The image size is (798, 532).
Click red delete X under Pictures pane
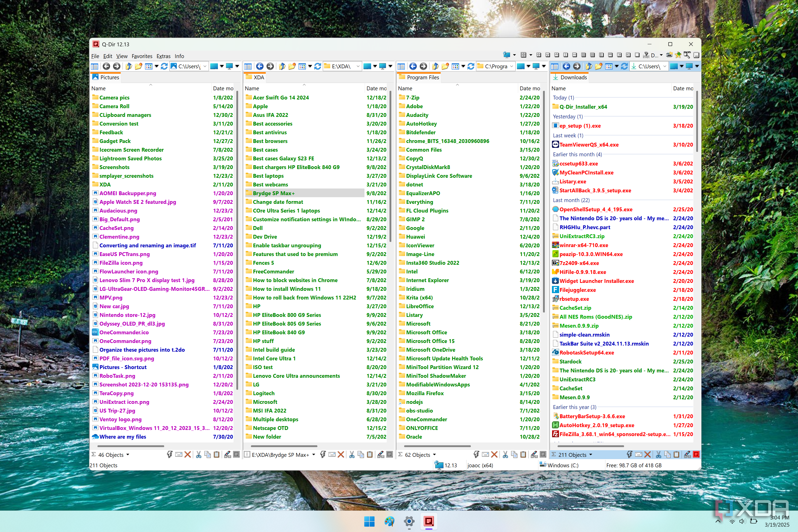187,455
